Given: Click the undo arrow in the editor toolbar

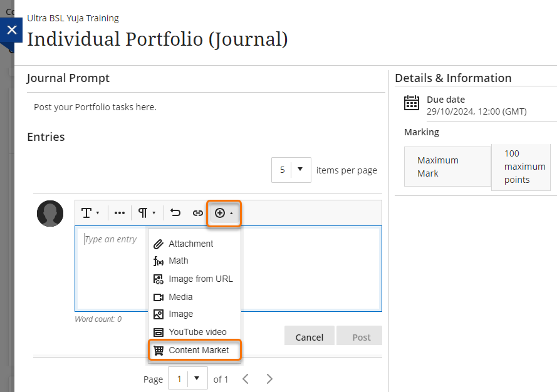Looking at the screenshot, I should [x=175, y=213].
